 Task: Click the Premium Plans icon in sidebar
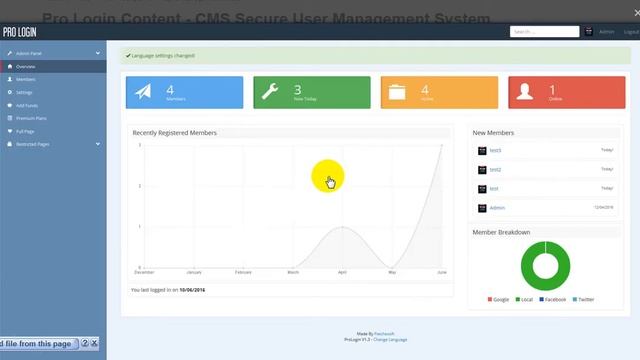point(10,118)
